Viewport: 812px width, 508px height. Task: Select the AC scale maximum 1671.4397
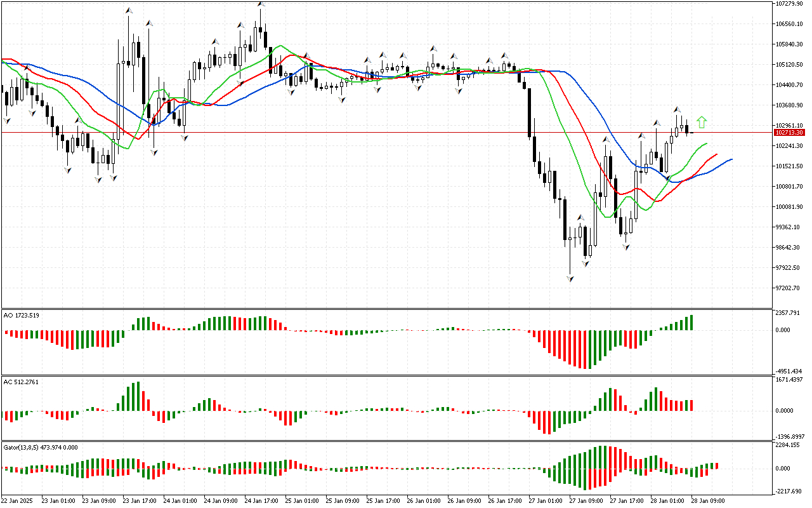point(789,380)
